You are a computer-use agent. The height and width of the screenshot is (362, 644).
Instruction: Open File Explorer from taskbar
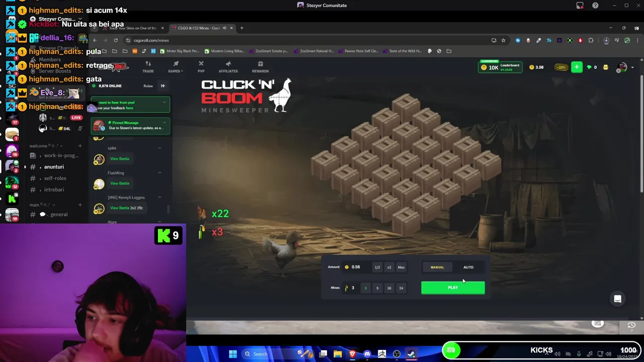(338, 354)
